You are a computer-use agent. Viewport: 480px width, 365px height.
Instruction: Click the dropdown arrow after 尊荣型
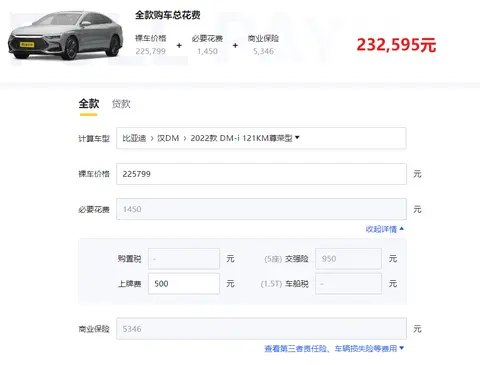coord(297,137)
